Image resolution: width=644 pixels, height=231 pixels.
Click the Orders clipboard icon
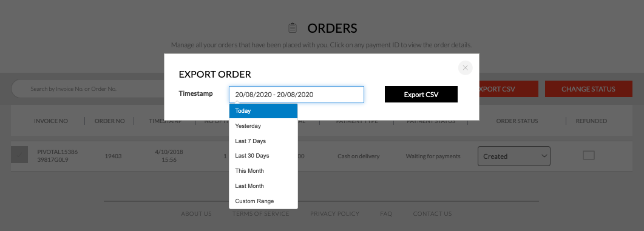coord(293,28)
